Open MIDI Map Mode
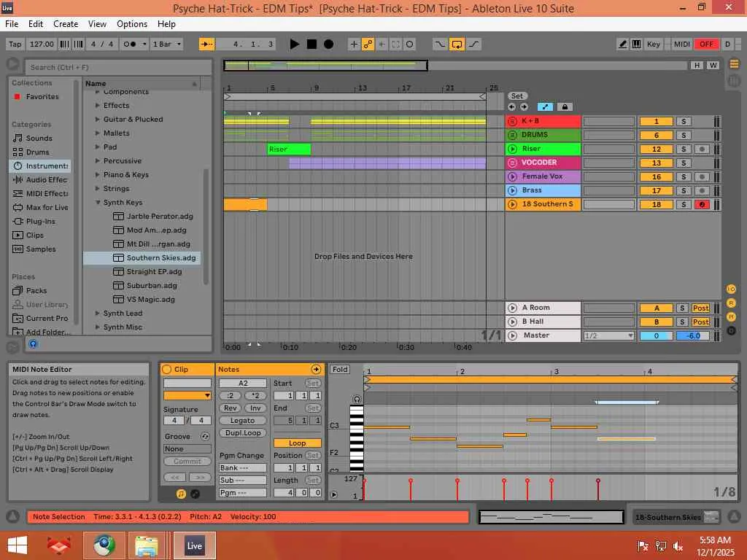The height and width of the screenshot is (560, 747). (682, 44)
